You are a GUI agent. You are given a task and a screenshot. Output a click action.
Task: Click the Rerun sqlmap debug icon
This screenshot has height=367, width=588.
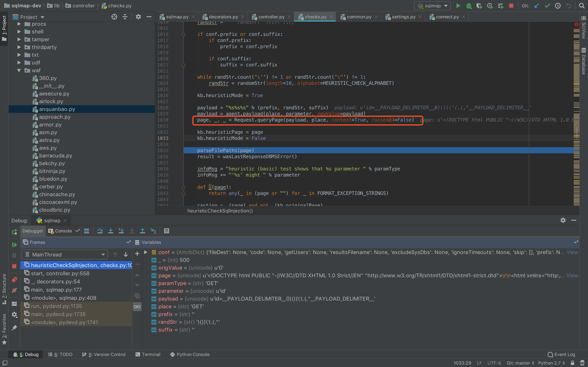[14, 232]
